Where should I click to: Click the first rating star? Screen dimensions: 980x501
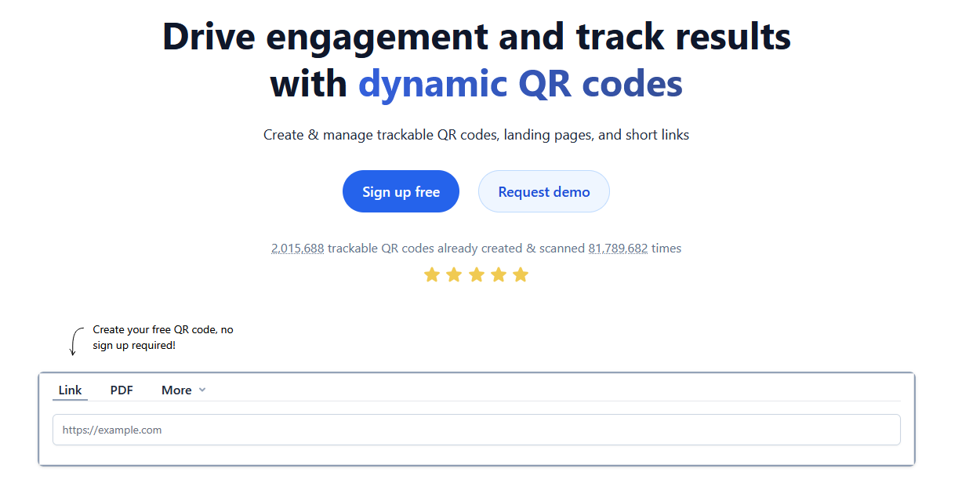click(x=432, y=274)
